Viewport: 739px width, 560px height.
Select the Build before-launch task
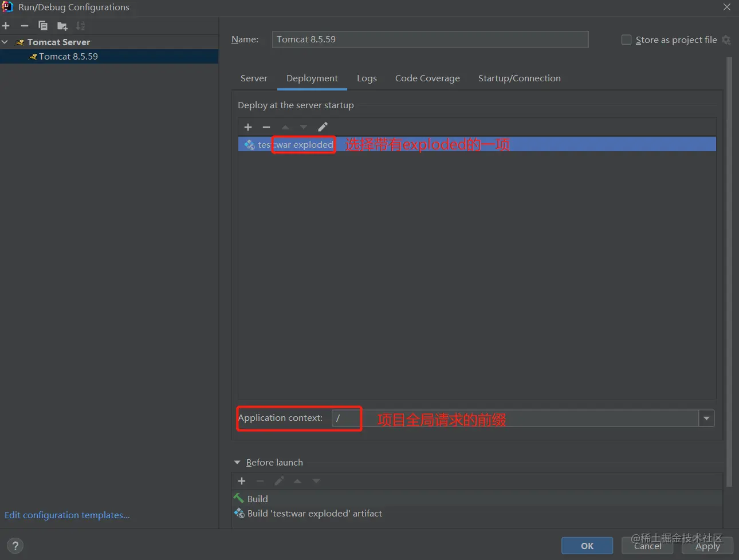[477, 499]
